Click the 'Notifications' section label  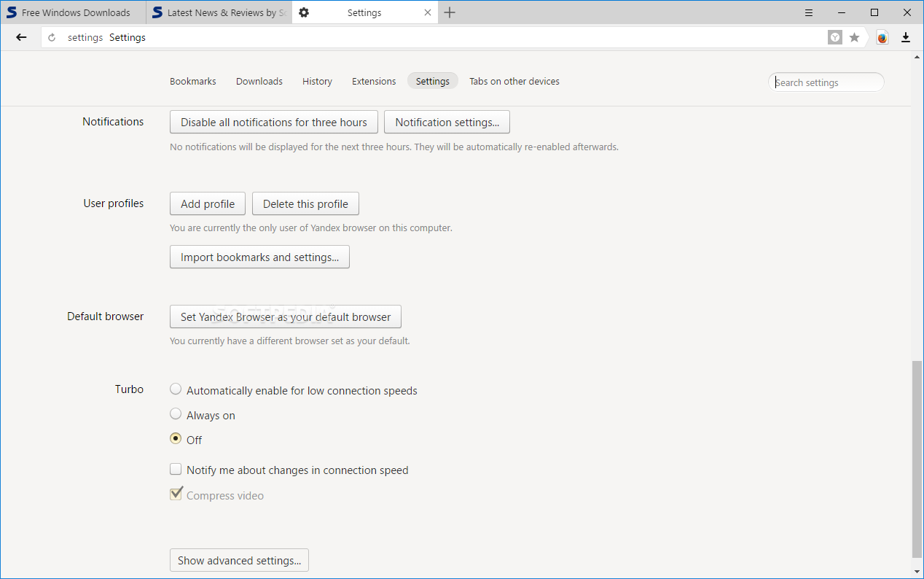pyautogui.click(x=113, y=121)
